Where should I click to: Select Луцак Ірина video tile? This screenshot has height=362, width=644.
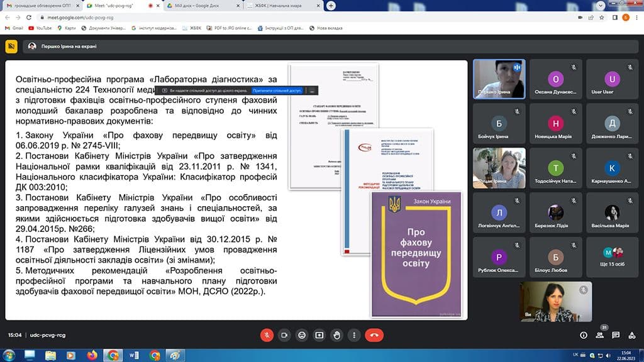pos(499,168)
